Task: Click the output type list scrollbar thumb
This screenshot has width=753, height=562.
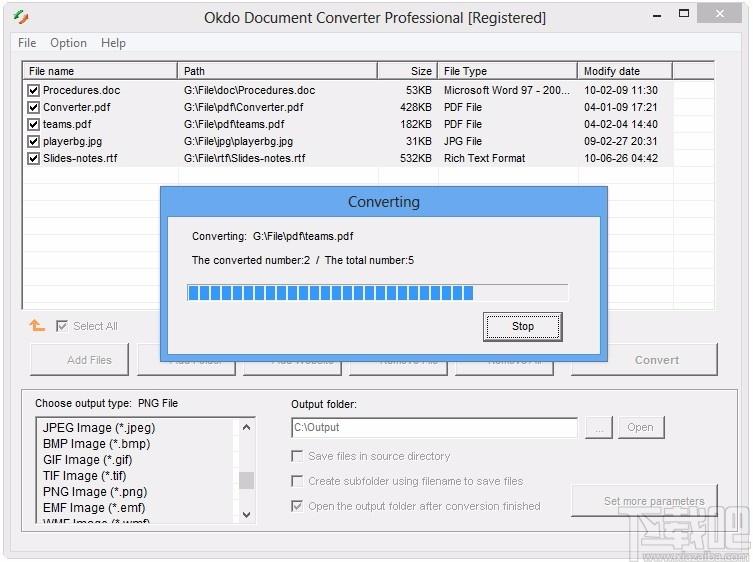Action: tap(246, 480)
